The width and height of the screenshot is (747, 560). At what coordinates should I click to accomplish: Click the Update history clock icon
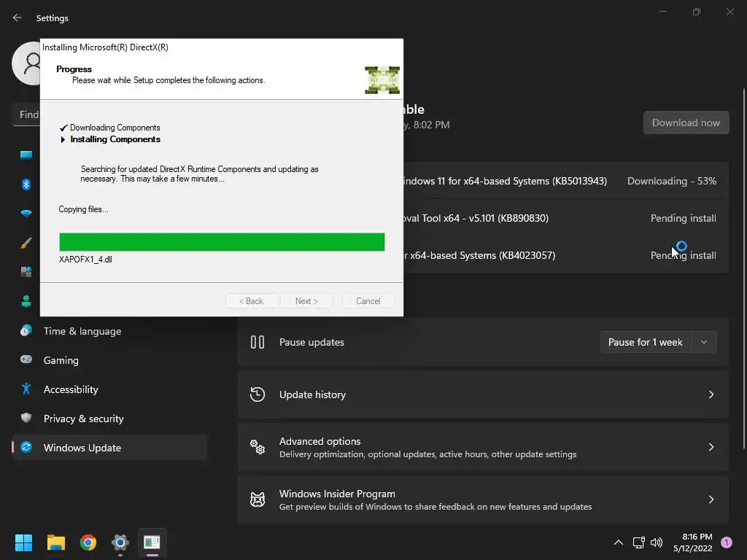(258, 394)
